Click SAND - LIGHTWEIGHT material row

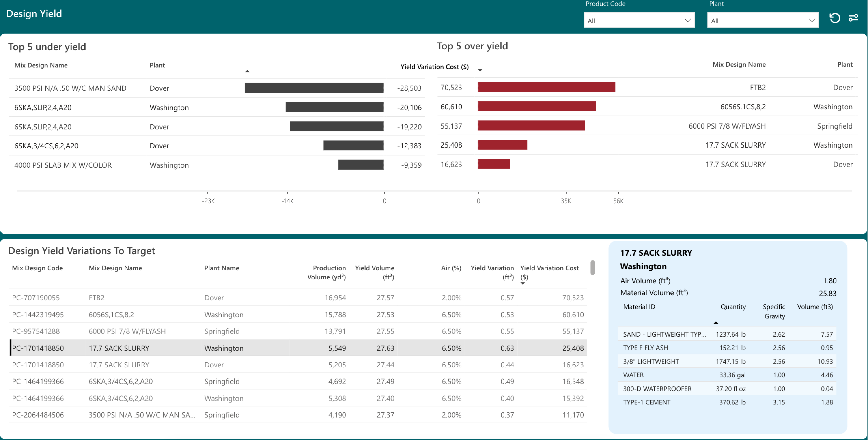727,334
